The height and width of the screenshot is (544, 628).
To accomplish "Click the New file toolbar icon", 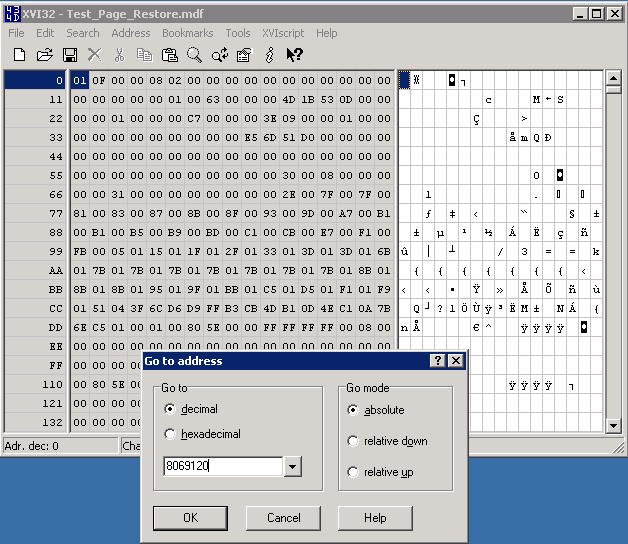I will tap(19, 54).
